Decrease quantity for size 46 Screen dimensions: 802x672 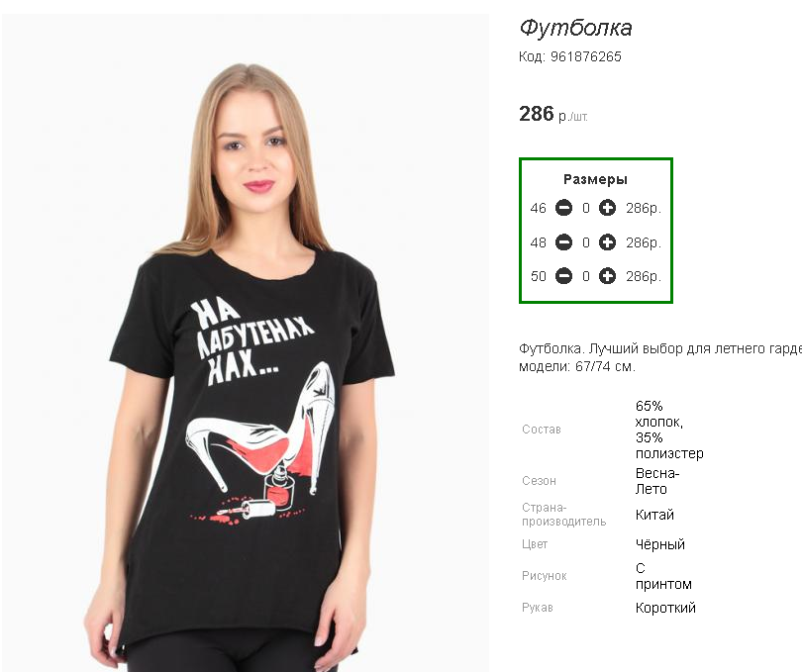tap(563, 208)
